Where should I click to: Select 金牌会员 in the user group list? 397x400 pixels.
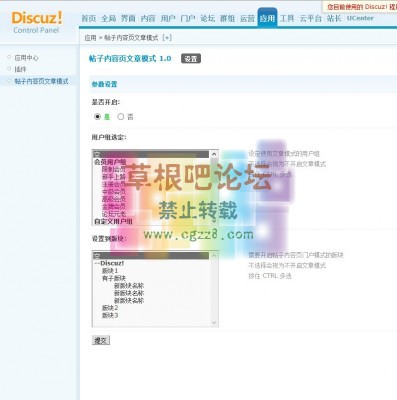pyautogui.click(x=114, y=206)
